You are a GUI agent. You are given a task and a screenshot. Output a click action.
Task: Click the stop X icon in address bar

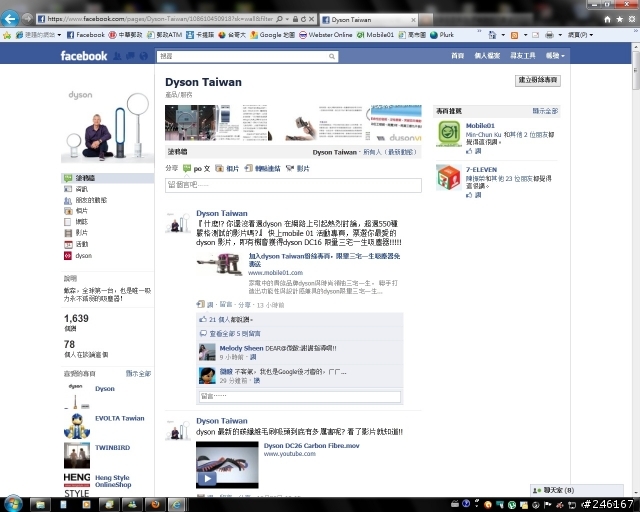pyautogui.click(x=311, y=19)
